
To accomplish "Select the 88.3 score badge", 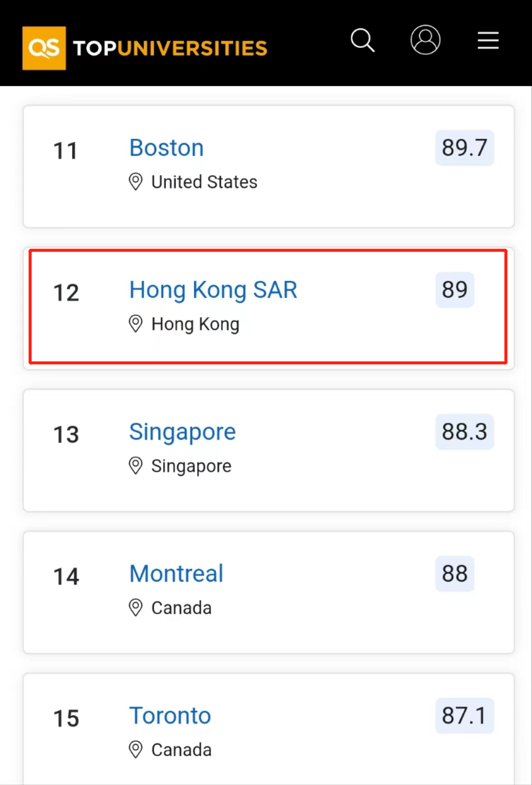I will pyautogui.click(x=465, y=432).
